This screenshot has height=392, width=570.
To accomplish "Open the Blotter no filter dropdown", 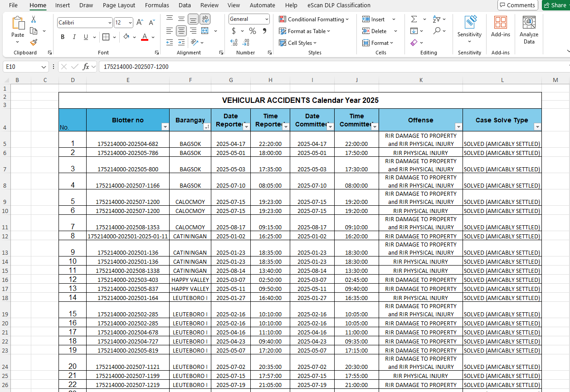I will tap(165, 127).
